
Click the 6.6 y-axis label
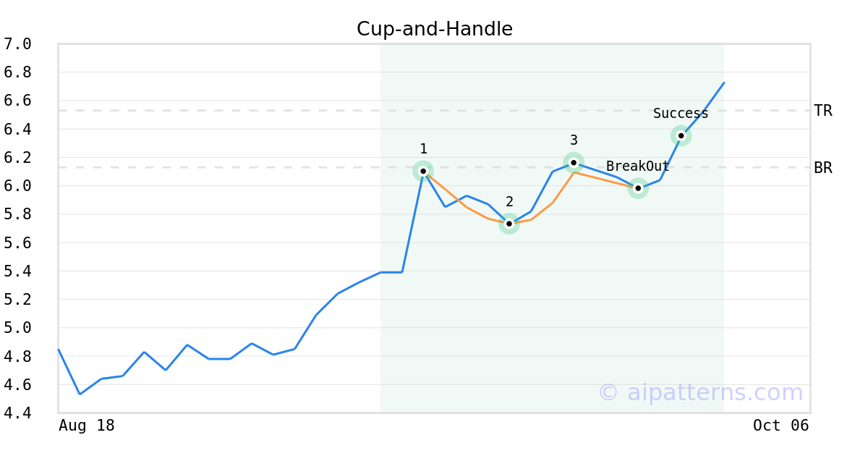tap(17, 101)
